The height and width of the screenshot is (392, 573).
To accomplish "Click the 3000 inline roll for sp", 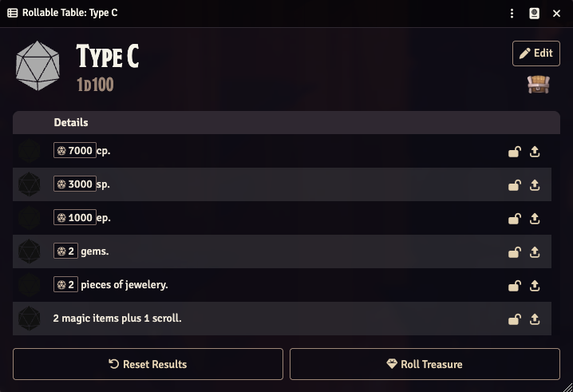I will pos(75,184).
